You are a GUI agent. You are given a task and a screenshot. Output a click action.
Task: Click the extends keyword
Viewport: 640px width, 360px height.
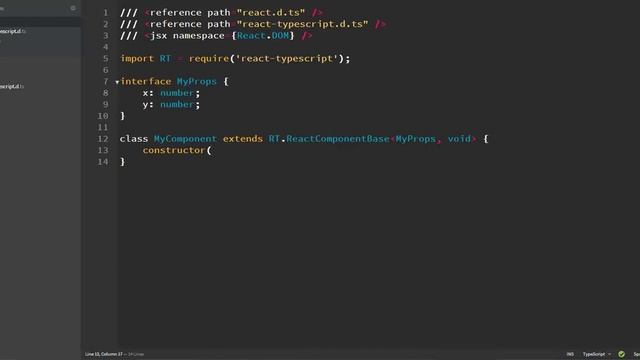coord(242,139)
